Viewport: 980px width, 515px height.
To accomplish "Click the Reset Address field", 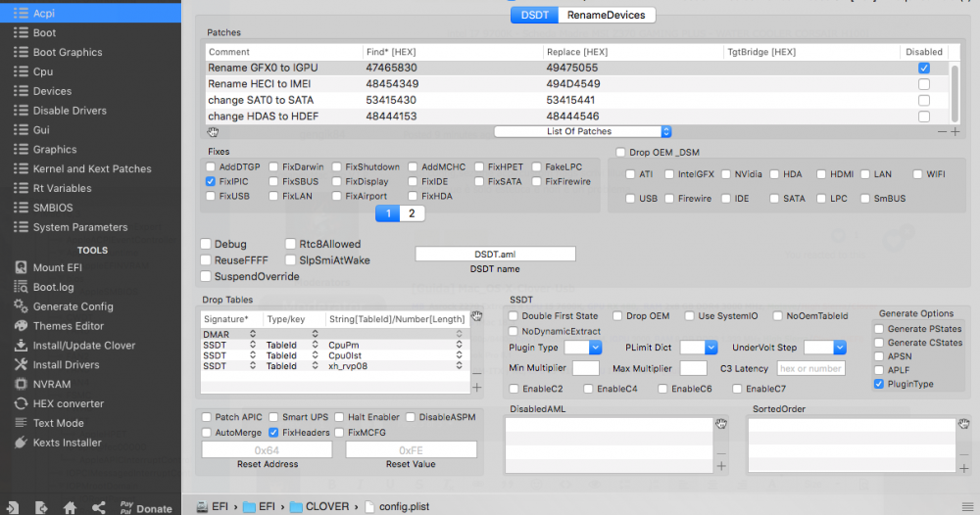I will 267,450.
